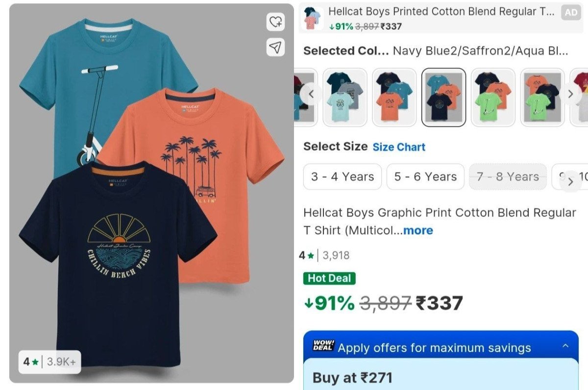Click the WOW Deal icon
The height and width of the screenshot is (390, 588).
pyautogui.click(x=323, y=346)
